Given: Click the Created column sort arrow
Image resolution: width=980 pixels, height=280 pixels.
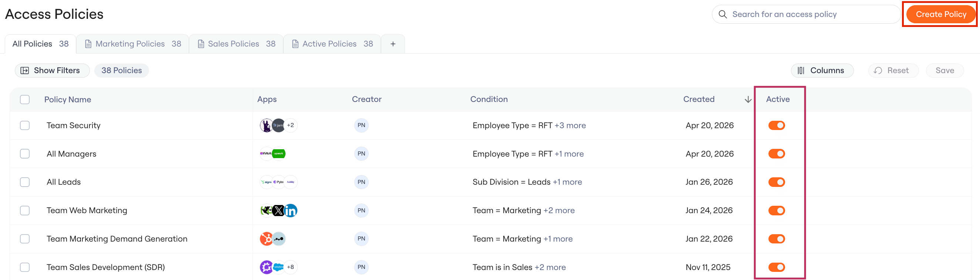Looking at the screenshot, I should 747,99.
